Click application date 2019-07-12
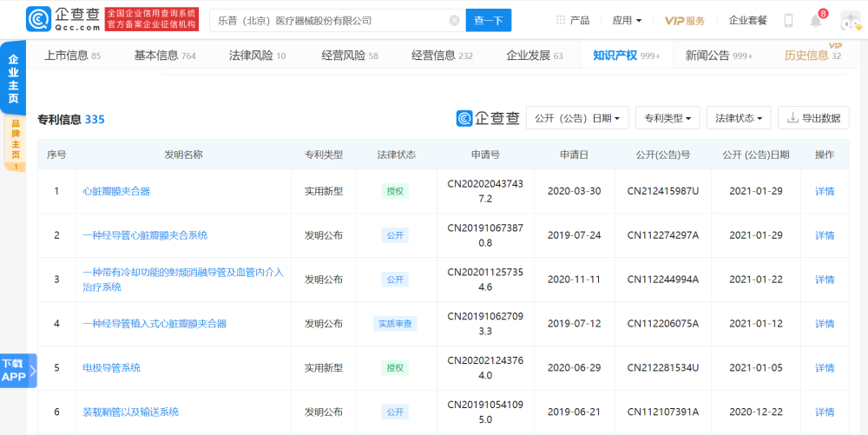The width and height of the screenshot is (868, 435). (x=574, y=324)
